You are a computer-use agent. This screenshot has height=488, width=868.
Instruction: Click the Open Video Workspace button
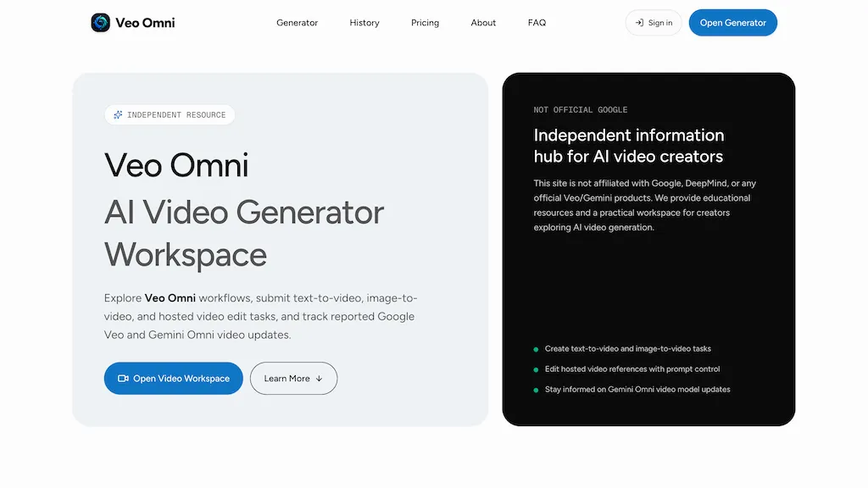pos(173,379)
